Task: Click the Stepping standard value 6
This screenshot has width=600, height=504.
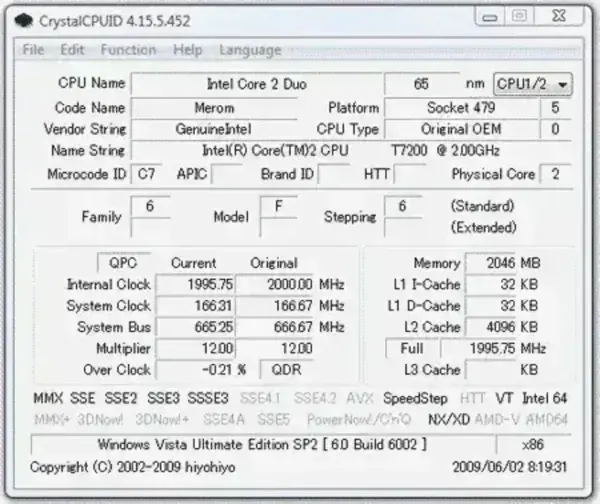Action: (x=403, y=207)
